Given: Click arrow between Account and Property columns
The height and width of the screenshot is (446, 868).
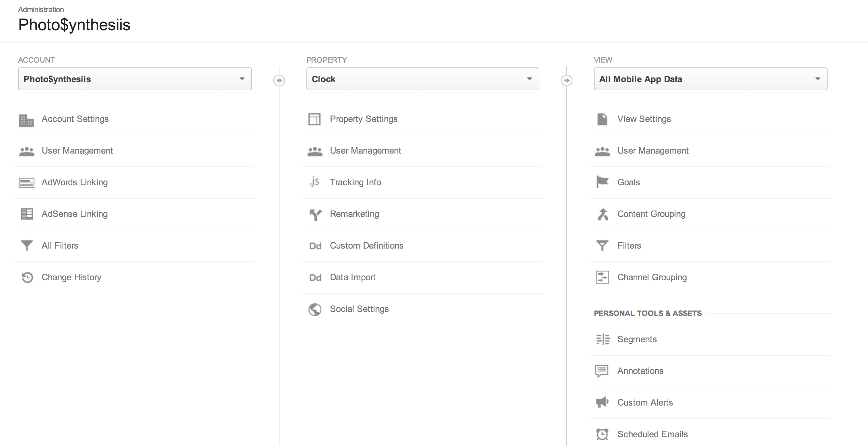Looking at the screenshot, I should pyautogui.click(x=279, y=80).
